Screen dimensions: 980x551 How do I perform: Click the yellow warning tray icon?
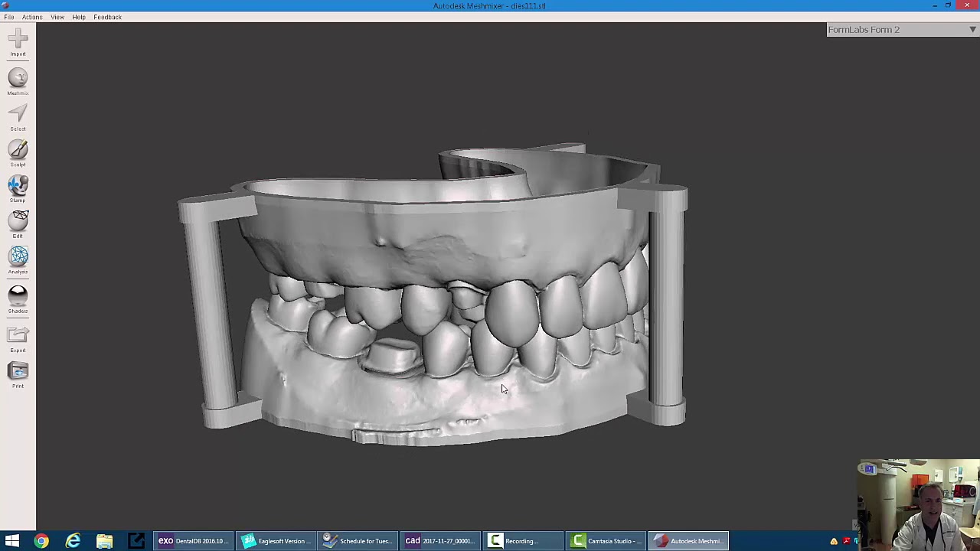(834, 542)
